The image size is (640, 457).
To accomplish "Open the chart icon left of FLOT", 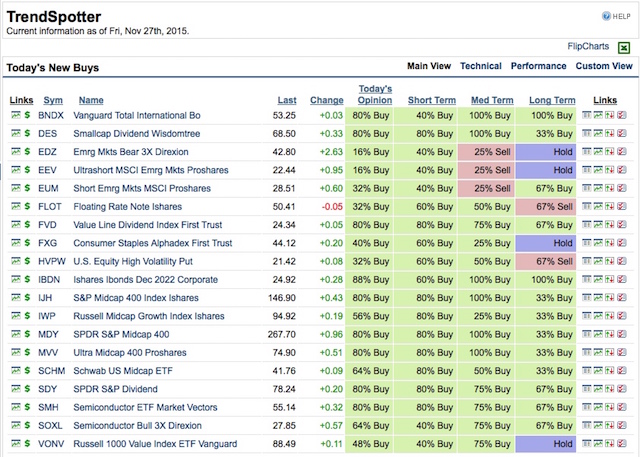I will (x=16, y=206).
